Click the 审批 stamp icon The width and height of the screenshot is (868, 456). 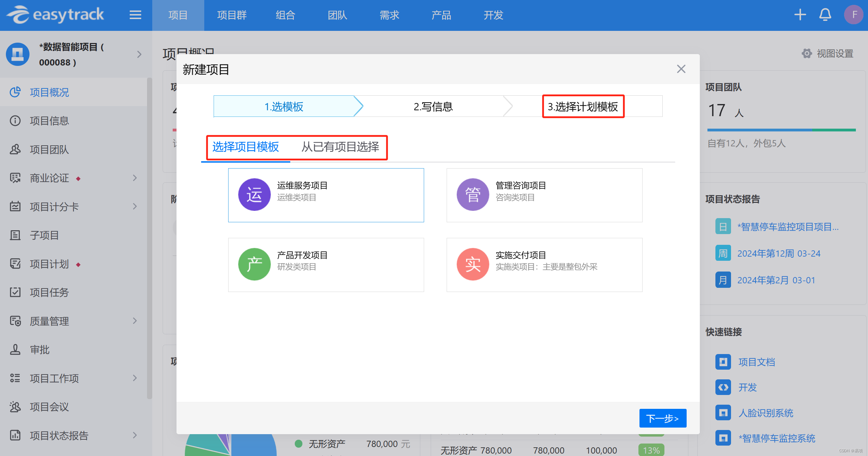pos(15,350)
